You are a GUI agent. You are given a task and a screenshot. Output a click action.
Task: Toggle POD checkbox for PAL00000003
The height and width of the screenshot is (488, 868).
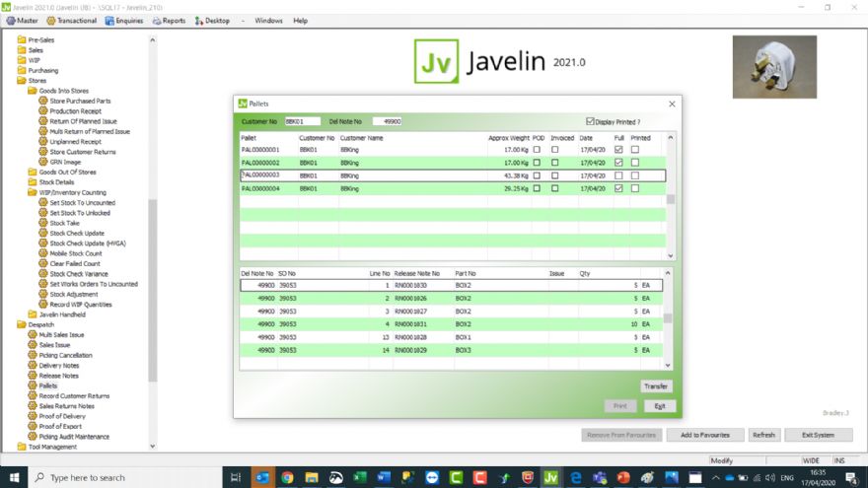537,175
